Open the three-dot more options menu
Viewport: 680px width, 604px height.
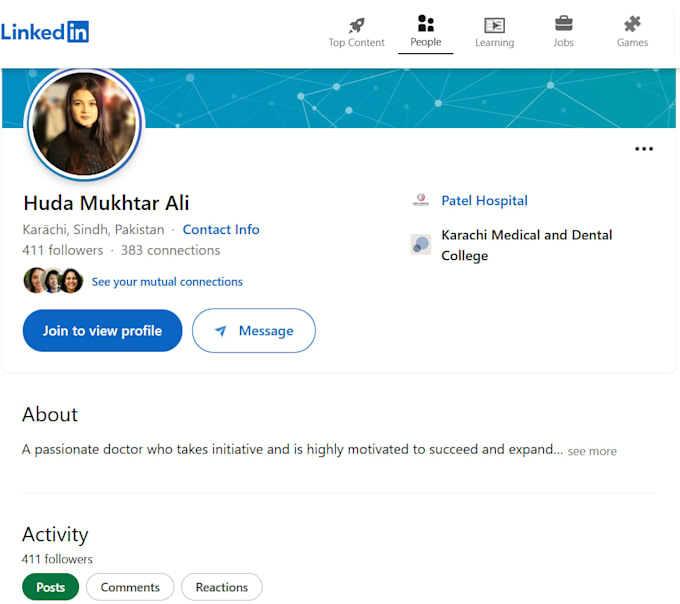(x=644, y=149)
